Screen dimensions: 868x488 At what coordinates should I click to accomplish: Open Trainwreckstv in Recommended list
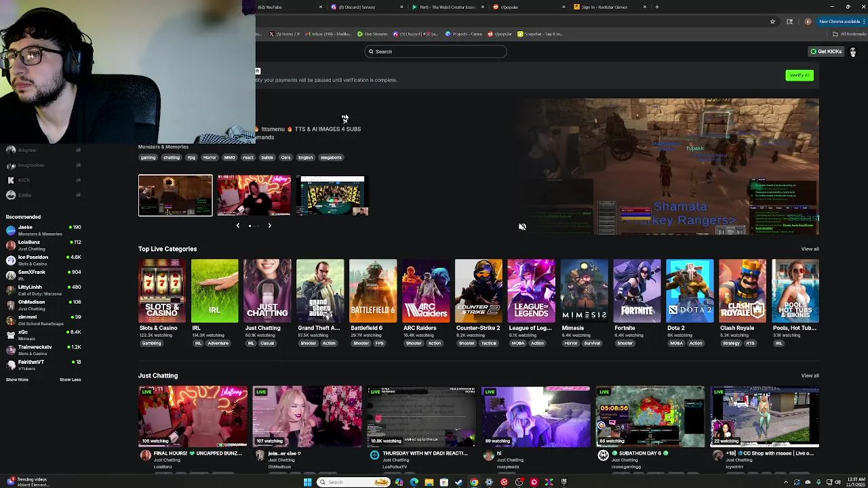[x=43, y=350]
